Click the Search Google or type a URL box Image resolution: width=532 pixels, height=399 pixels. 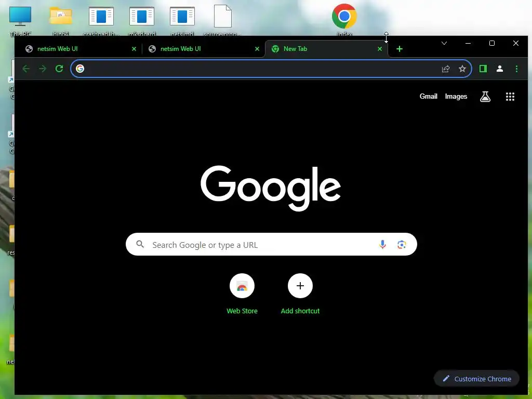point(271,244)
